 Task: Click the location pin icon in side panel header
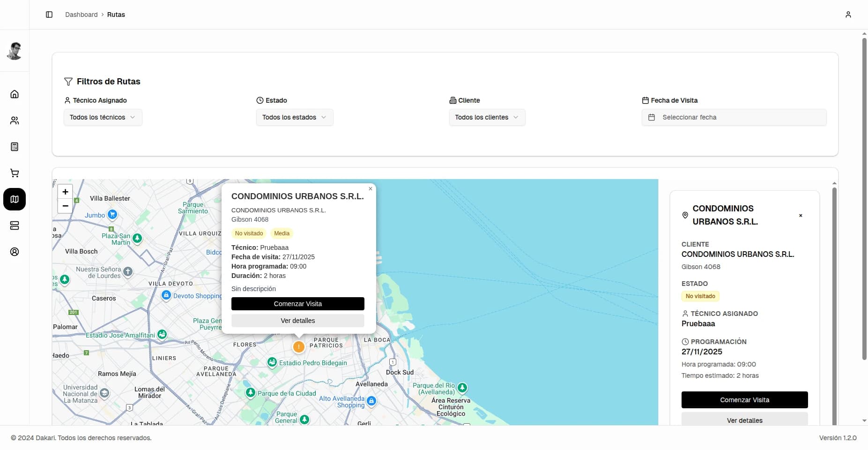(x=685, y=215)
